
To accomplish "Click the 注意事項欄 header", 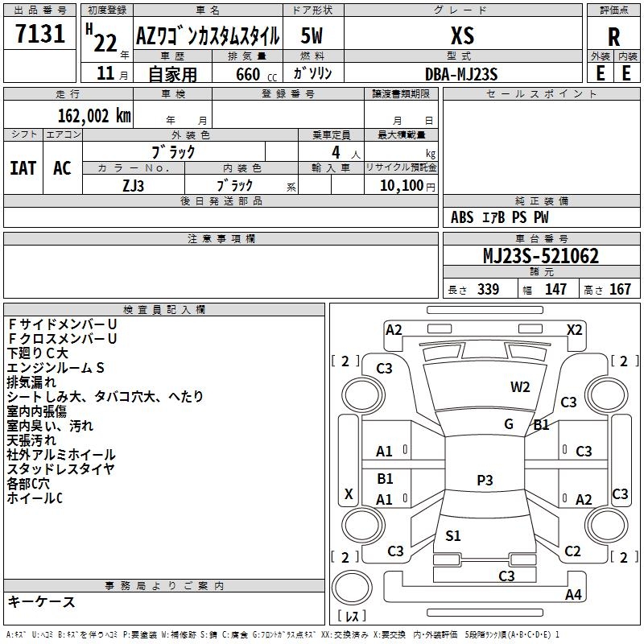I will [x=221, y=238].
